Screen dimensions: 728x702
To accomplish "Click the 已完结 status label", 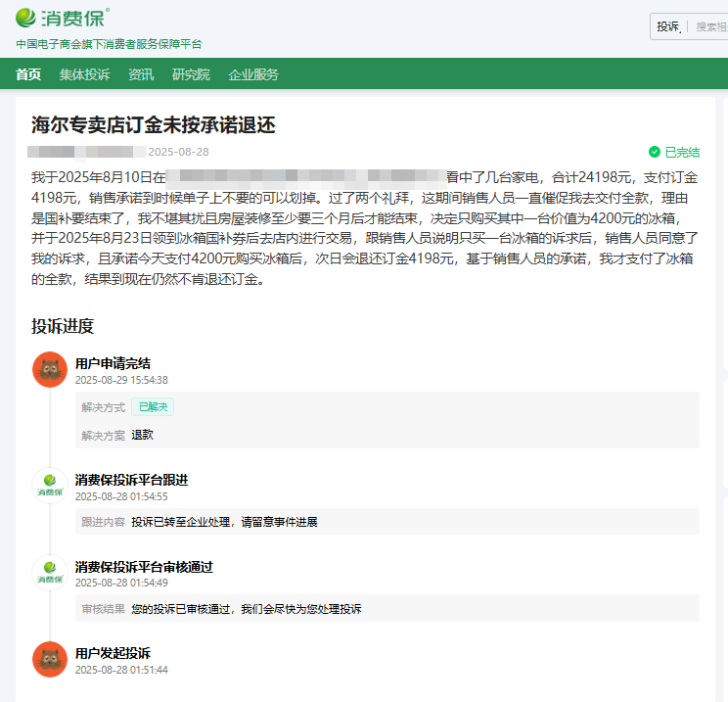I will 682,152.
